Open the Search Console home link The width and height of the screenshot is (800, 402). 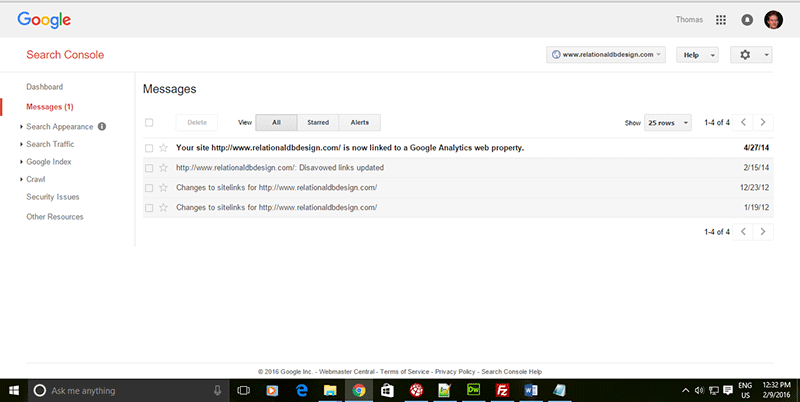point(65,55)
